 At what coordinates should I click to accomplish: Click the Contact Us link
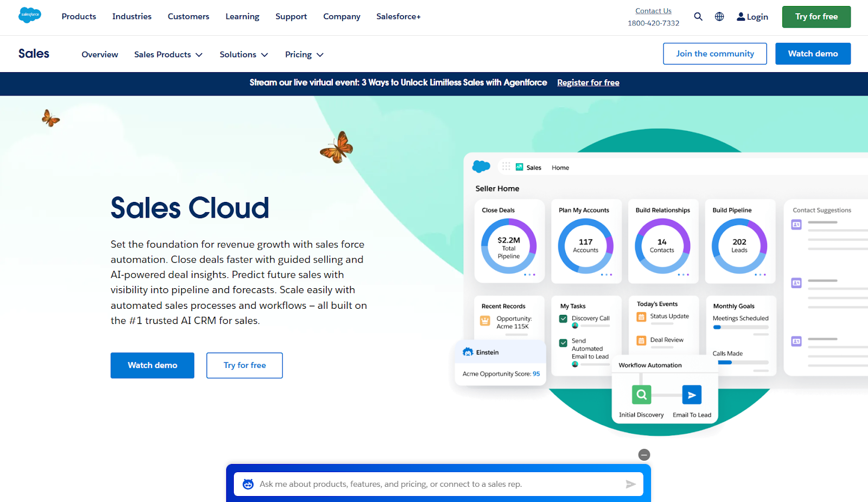653,11
